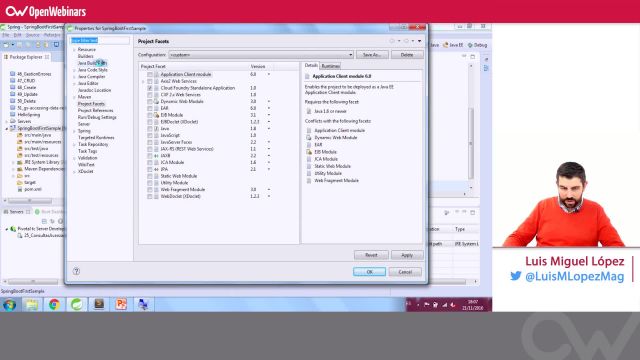Screen dimensions: 640x360
Task: Check the Java facet checkbox
Action: coord(150,129)
